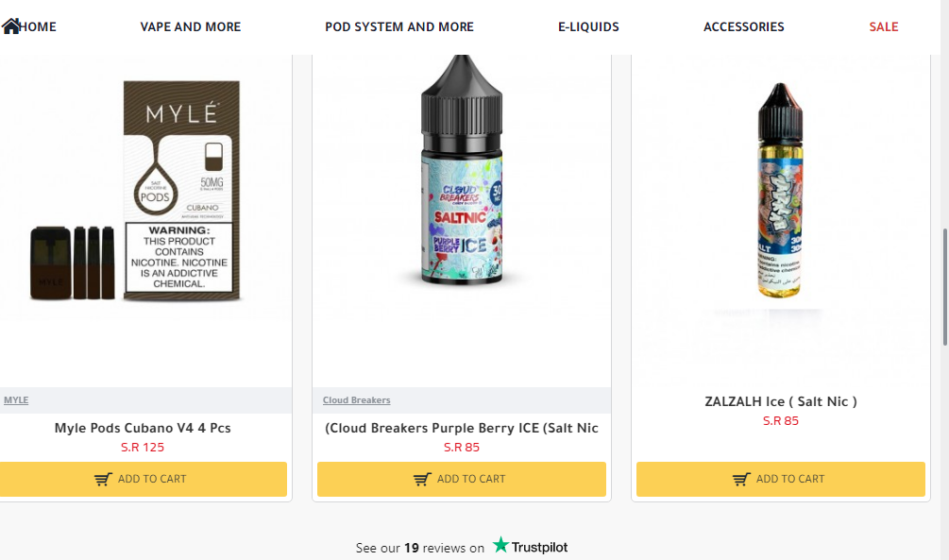Click cart icon on Myle Pods button
The width and height of the screenshot is (949, 560).
click(103, 480)
